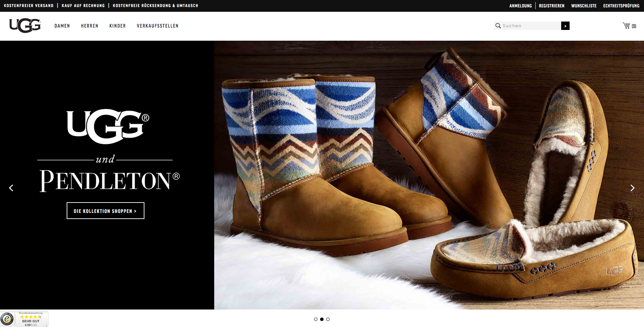Open the Damen menu
Image resolution: width=644 pixels, height=327 pixels.
pyautogui.click(x=62, y=26)
